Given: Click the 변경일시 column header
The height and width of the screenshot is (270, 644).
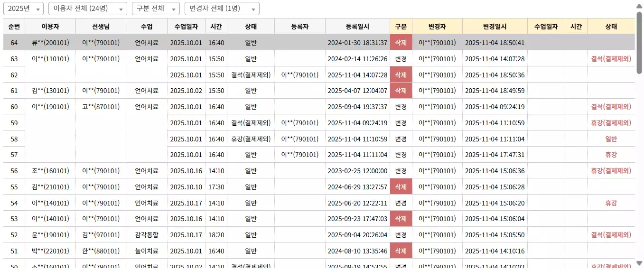Looking at the screenshot, I should (495, 27).
